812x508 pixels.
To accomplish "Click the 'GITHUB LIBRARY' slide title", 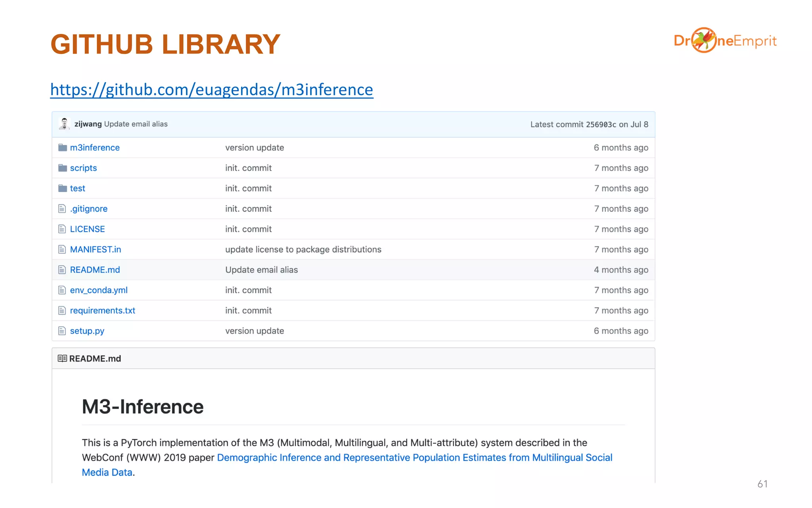I will [x=166, y=44].
